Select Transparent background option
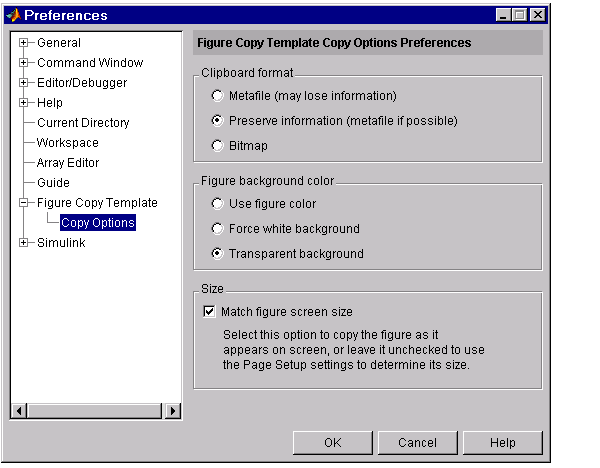 point(218,254)
